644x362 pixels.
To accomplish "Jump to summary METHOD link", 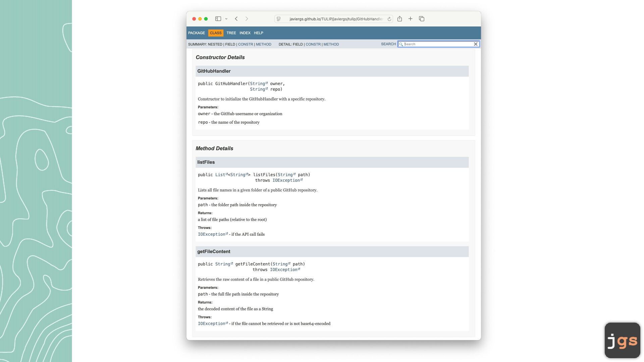I will click(264, 44).
